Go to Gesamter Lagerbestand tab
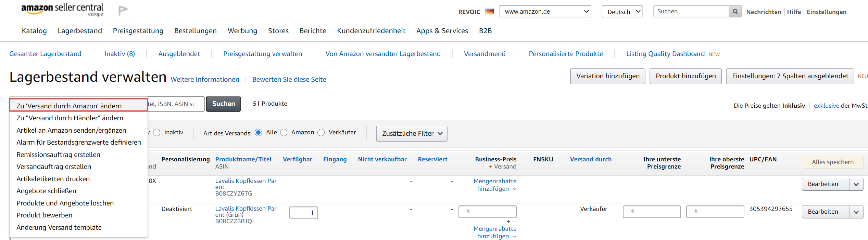This screenshot has width=868, height=240. click(x=45, y=54)
